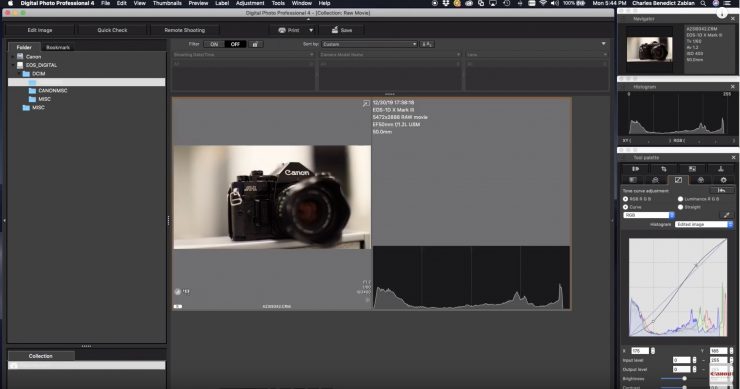The height and width of the screenshot is (389, 740).
Task: Turn the filter ON
Action: (214, 44)
